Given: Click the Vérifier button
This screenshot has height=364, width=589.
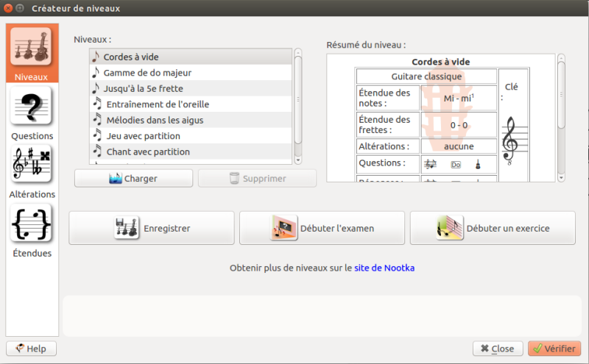Looking at the screenshot, I should tap(554, 349).
